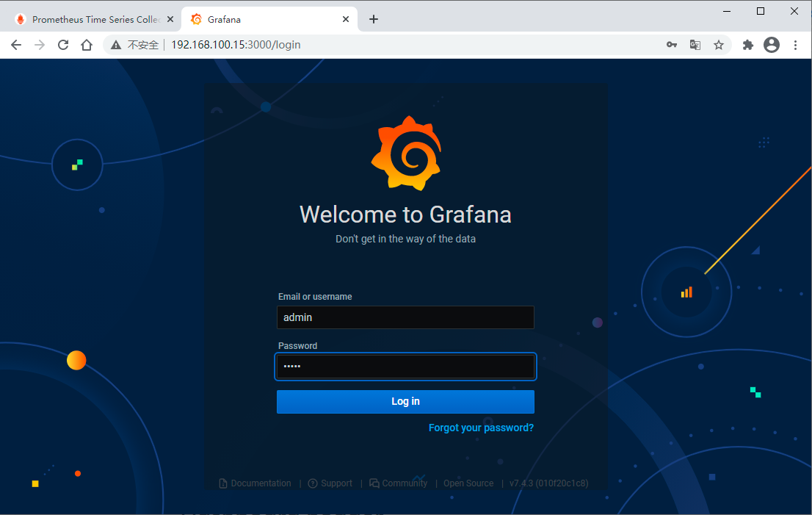Bookmark this page with the star icon
Image resolution: width=812 pixels, height=515 pixels.
719,45
